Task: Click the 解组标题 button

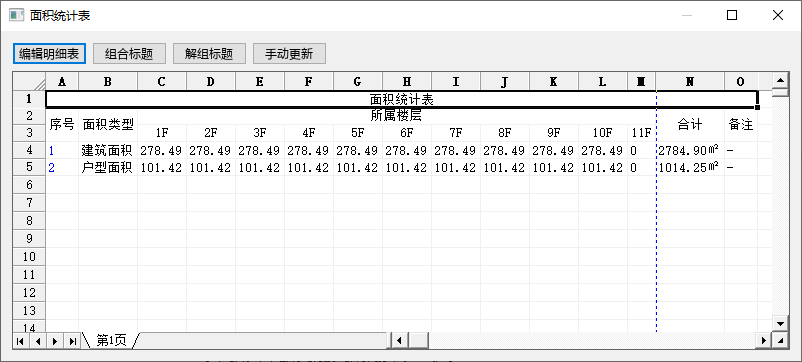Action: pyautogui.click(x=209, y=54)
